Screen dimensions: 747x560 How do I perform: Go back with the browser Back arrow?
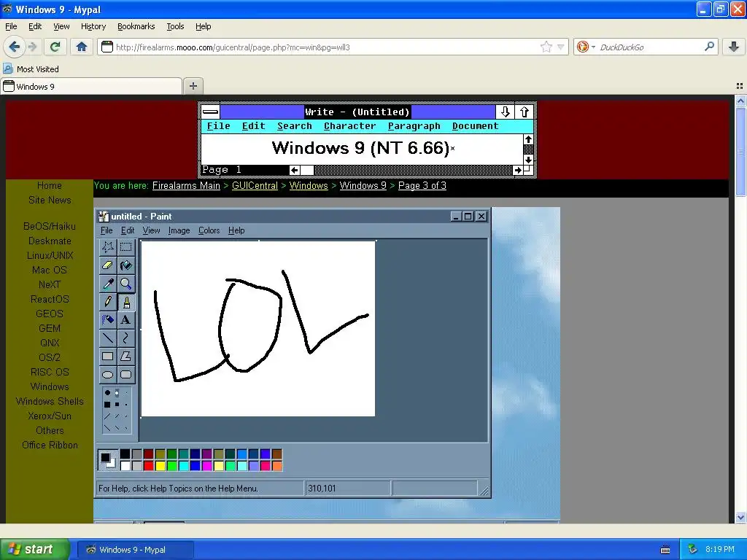[14, 47]
